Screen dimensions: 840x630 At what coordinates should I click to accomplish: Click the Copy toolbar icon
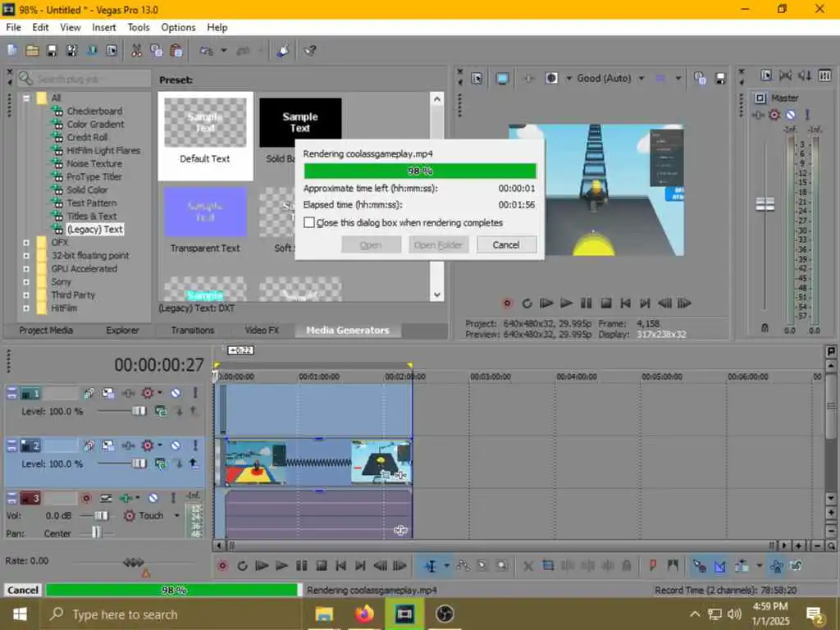[157, 50]
